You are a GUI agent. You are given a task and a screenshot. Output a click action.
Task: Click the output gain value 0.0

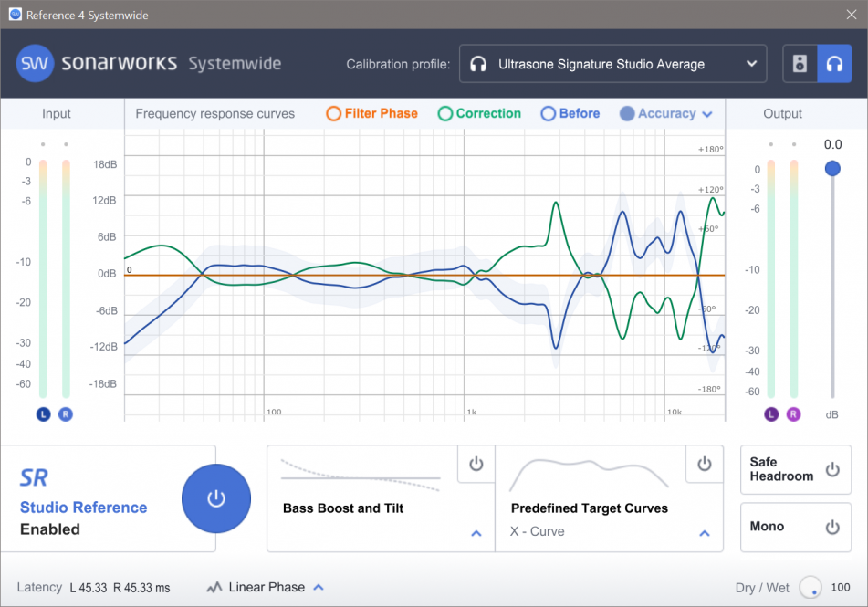832,144
